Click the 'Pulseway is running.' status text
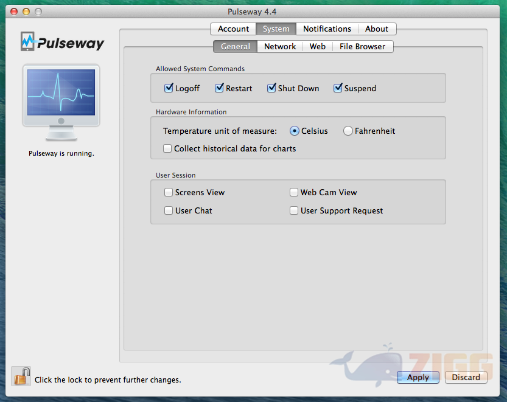 pyautogui.click(x=61, y=153)
